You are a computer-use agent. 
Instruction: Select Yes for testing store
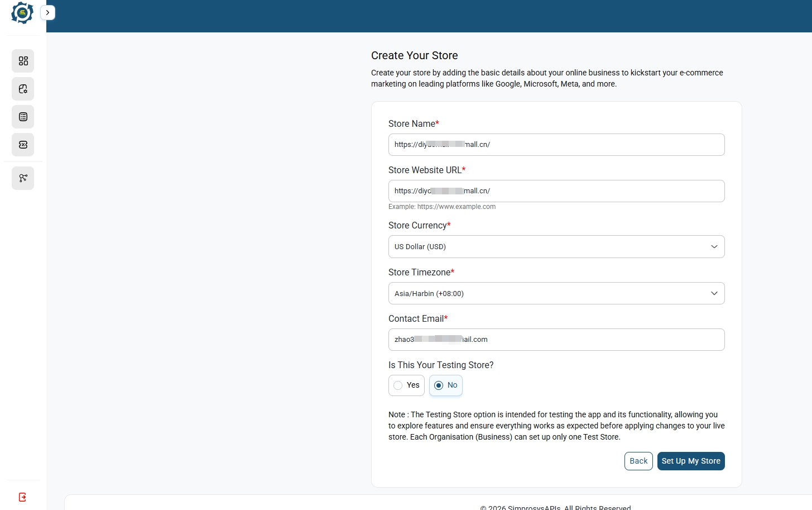pyautogui.click(x=406, y=385)
